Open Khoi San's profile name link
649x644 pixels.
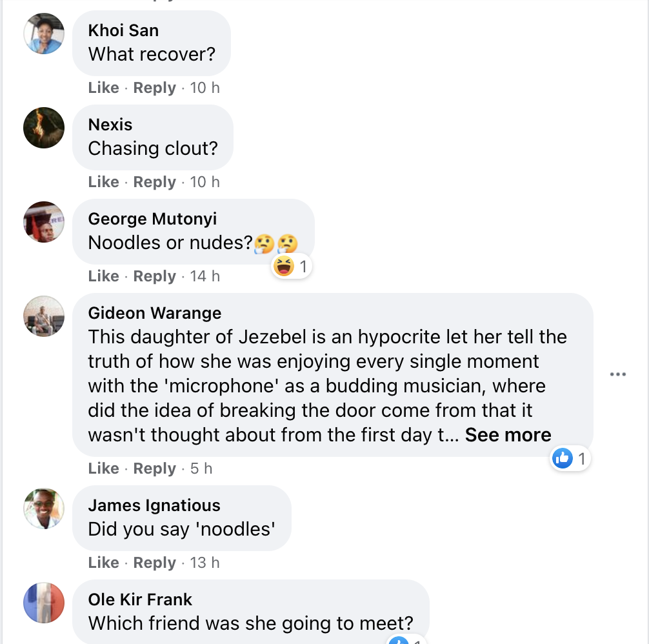click(x=123, y=30)
